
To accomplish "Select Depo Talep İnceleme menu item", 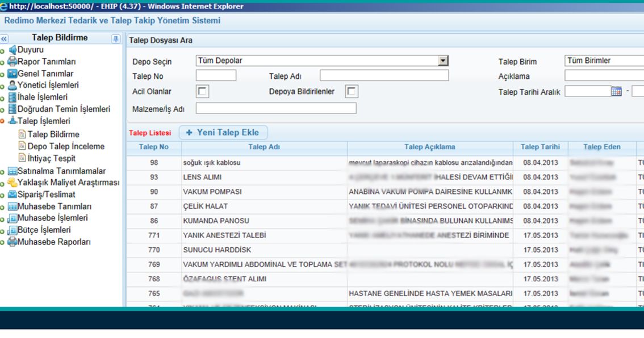I will (66, 146).
